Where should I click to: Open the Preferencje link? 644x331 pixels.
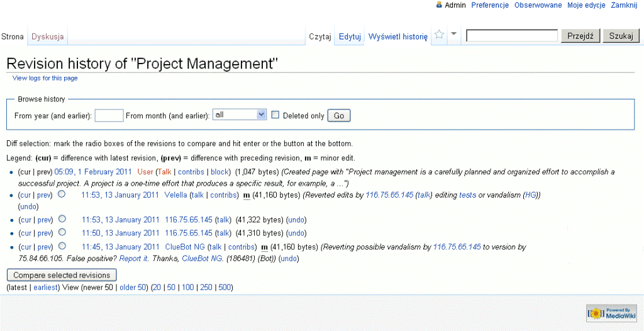point(490,5)
